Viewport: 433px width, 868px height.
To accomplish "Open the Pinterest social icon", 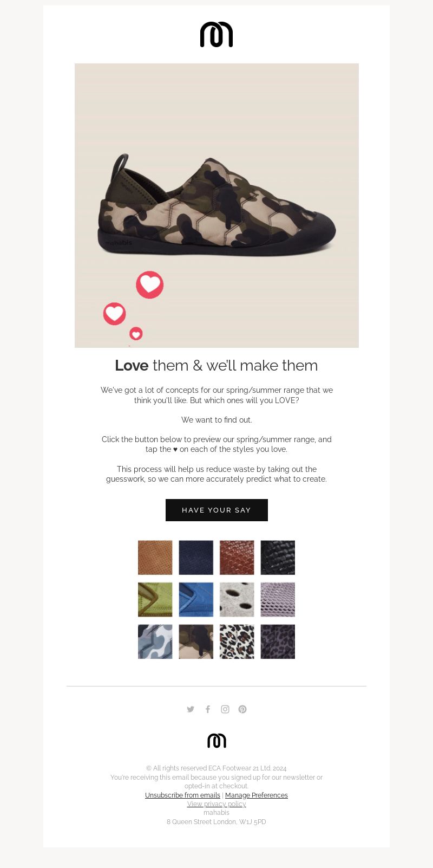I will (242, 709).
